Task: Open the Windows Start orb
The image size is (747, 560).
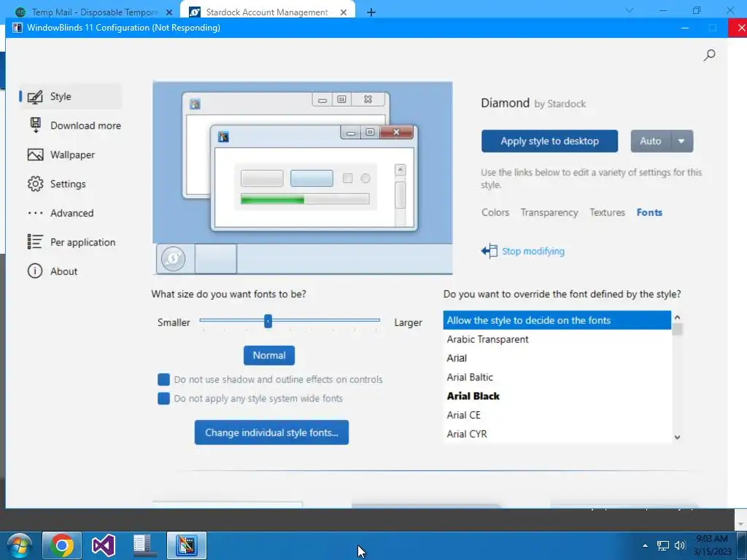Action: (x=19, y=545)
